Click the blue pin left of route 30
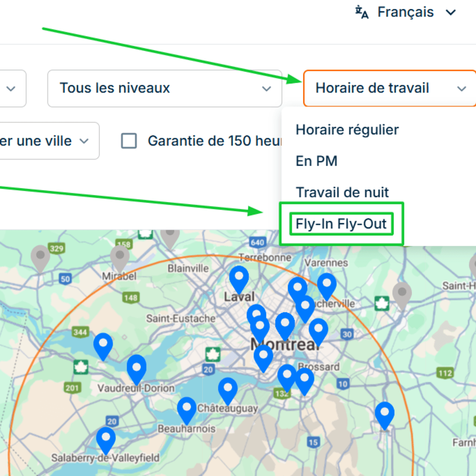 318,333
